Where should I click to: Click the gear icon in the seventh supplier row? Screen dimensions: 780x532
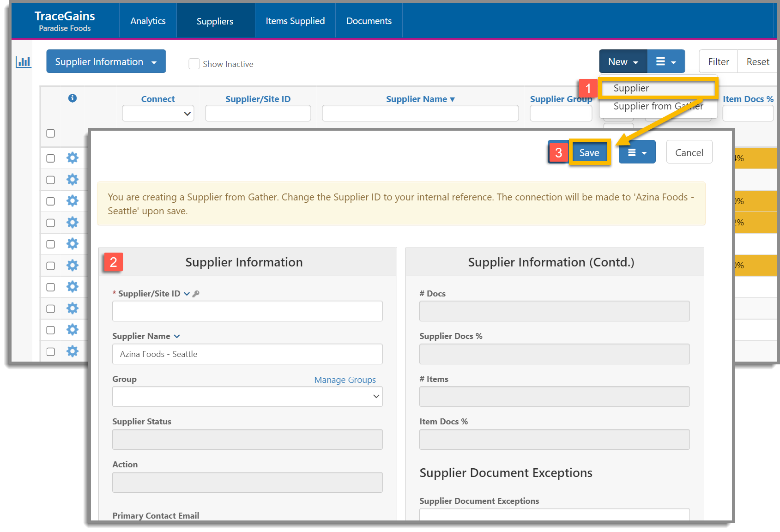73,287
